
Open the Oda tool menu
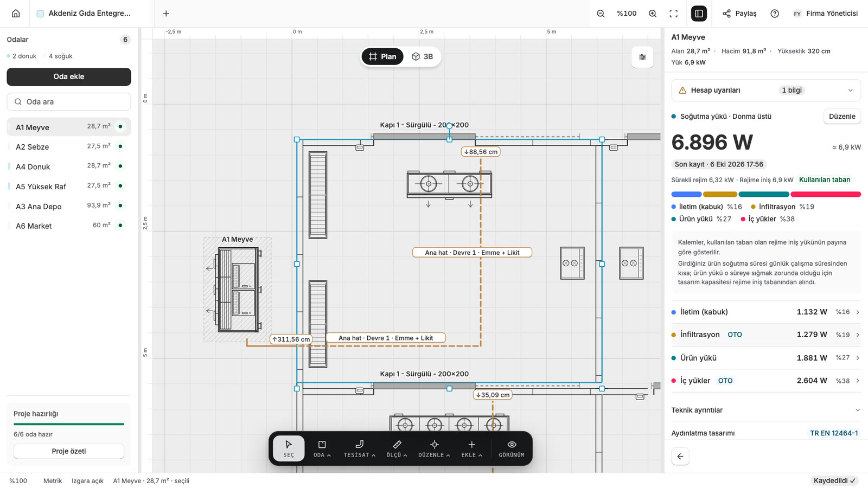tap(322, 448)
